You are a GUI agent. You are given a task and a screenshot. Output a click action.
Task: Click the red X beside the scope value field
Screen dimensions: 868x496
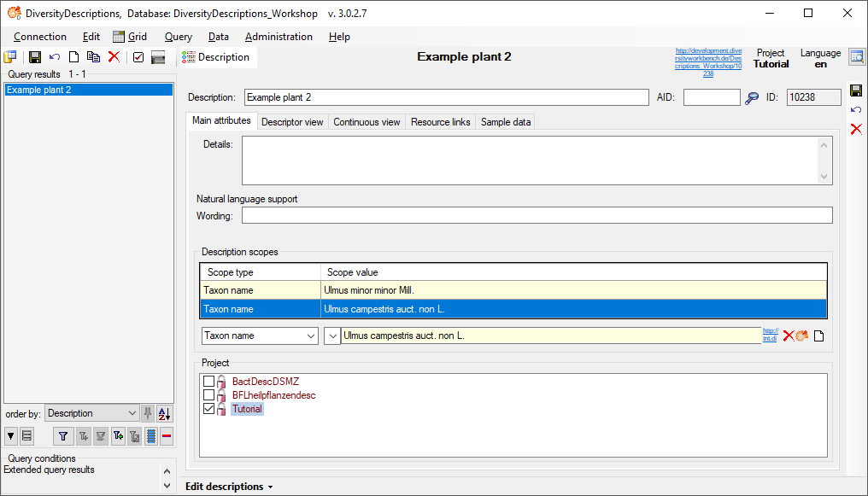click(x=788, y=336)
